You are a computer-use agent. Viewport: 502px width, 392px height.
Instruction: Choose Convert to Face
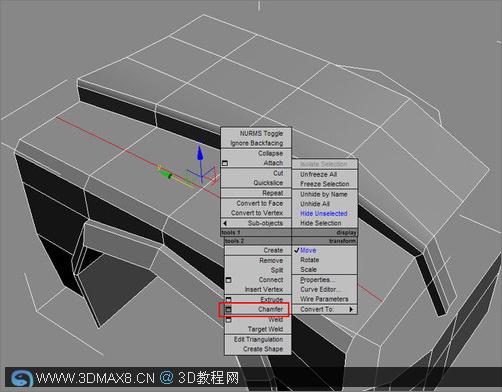pos(260,203)
